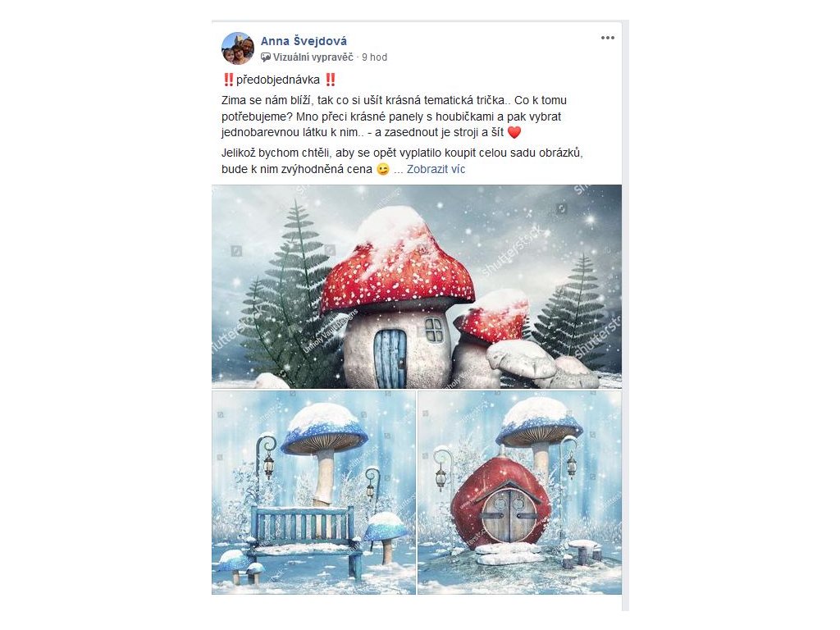The width and height of the screenshot is (840, 630).
Task: Expand post with Zobrazit víc
Action: [x=436, y=169]
